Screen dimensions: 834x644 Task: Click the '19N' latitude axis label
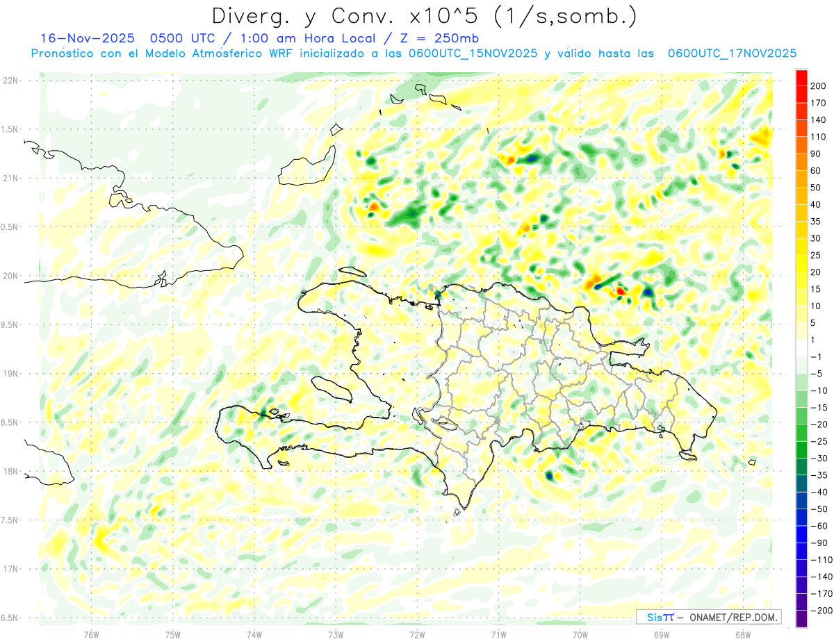(10, 374)
